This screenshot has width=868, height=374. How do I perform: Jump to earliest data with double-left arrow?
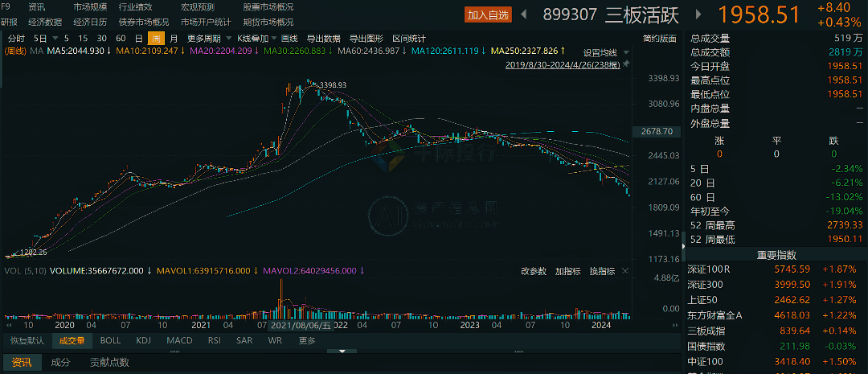[9, 326]
